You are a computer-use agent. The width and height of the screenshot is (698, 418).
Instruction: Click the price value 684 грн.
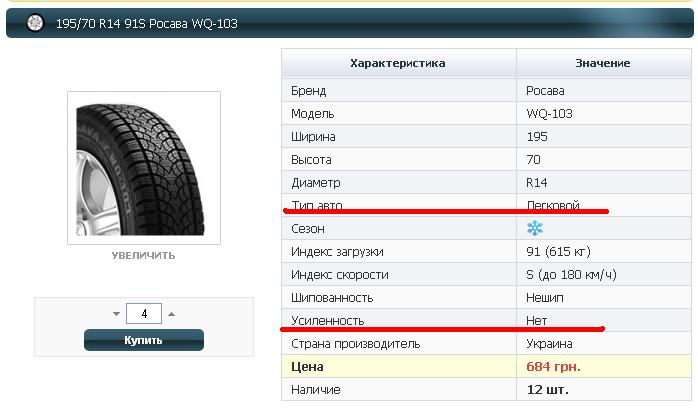[x=553, y=367]
